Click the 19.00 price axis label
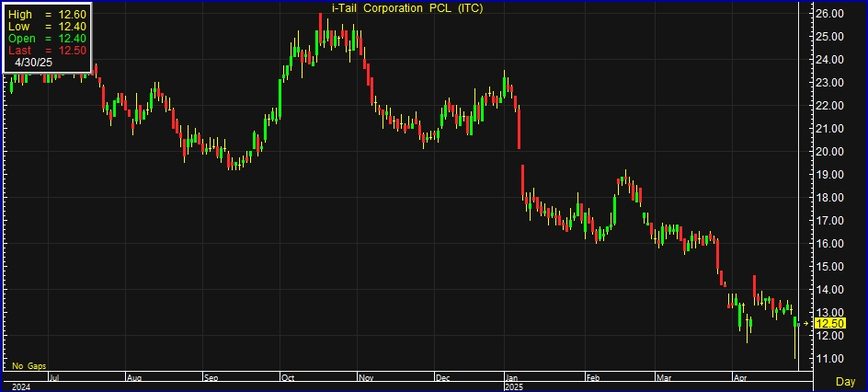The image size is (868, 392). tap(830, 175)
